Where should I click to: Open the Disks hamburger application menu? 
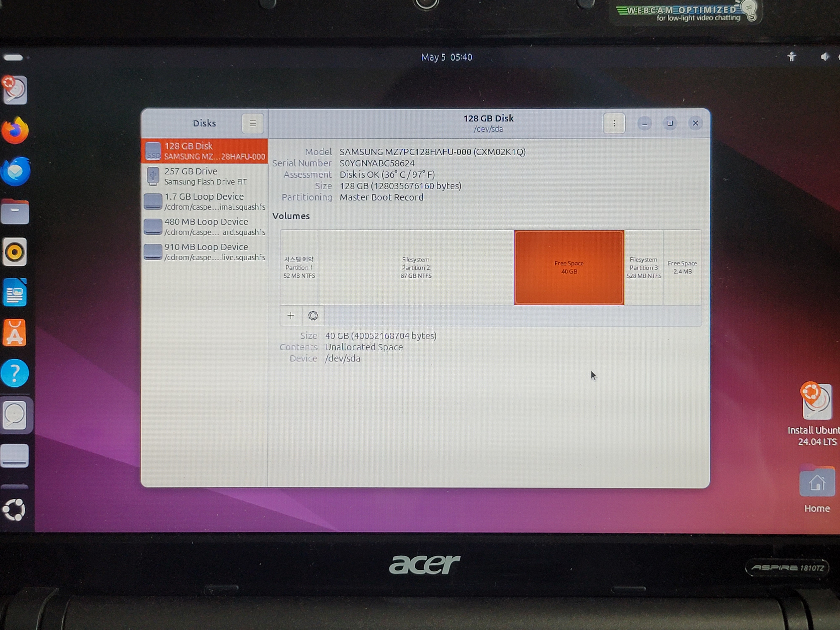(x=253, y=123)
